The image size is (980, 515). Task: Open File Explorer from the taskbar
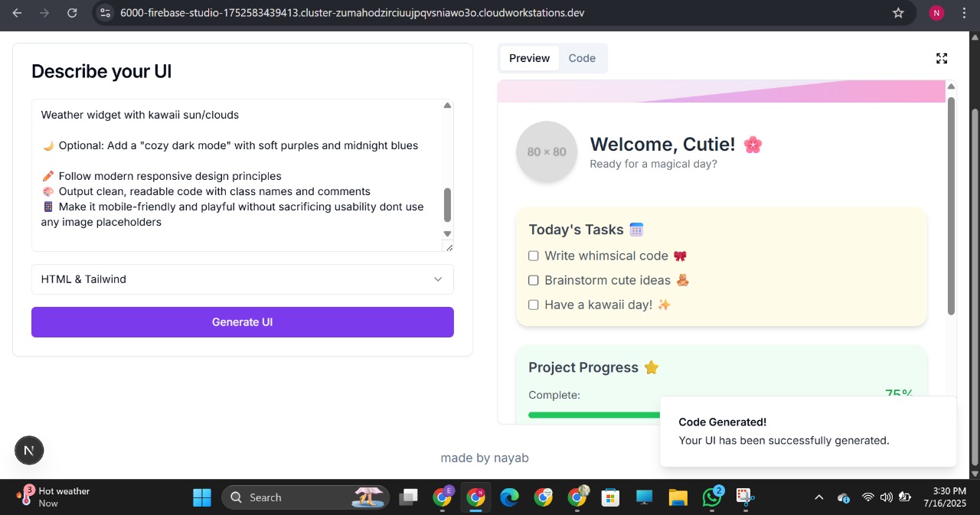click(678, 497)
